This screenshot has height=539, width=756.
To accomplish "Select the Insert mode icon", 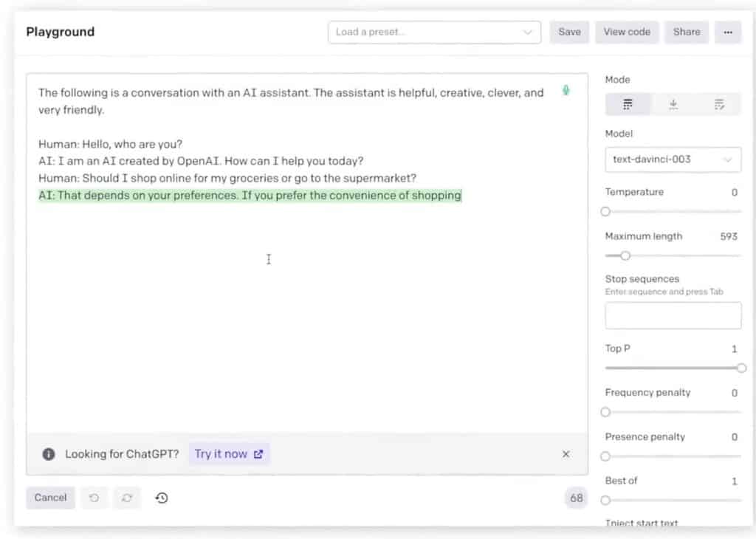I will click(673, 104).
